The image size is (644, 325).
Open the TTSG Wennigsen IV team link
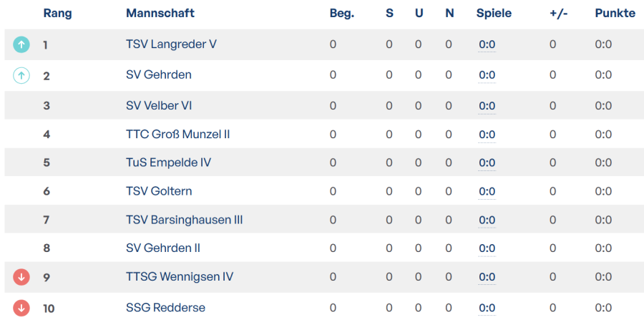[180, 276]
